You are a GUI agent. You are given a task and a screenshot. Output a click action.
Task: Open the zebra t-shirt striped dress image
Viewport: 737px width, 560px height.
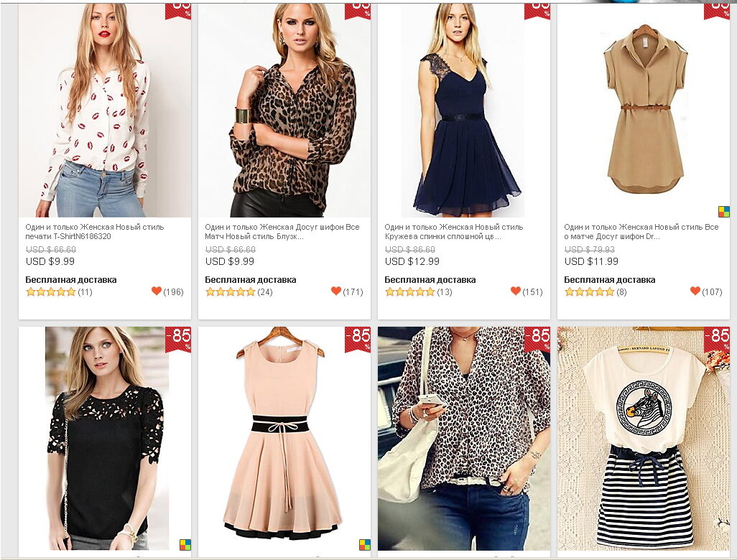coord(644,438)
